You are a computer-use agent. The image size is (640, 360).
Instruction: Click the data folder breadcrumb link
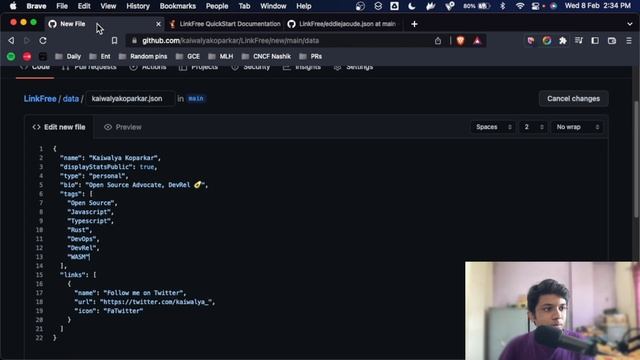click(x=71, y=99)
